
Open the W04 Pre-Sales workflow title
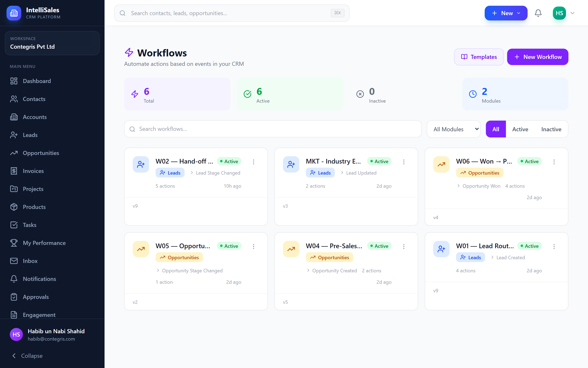[334, 246]
